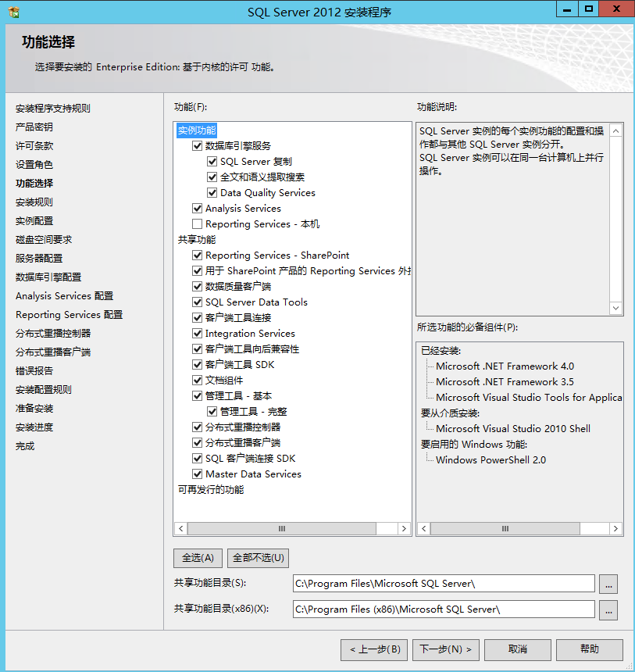The image size is (635, 672).
Task: Uncheck 客户端工具连接 checkbox
Action: tap(197, 318)
